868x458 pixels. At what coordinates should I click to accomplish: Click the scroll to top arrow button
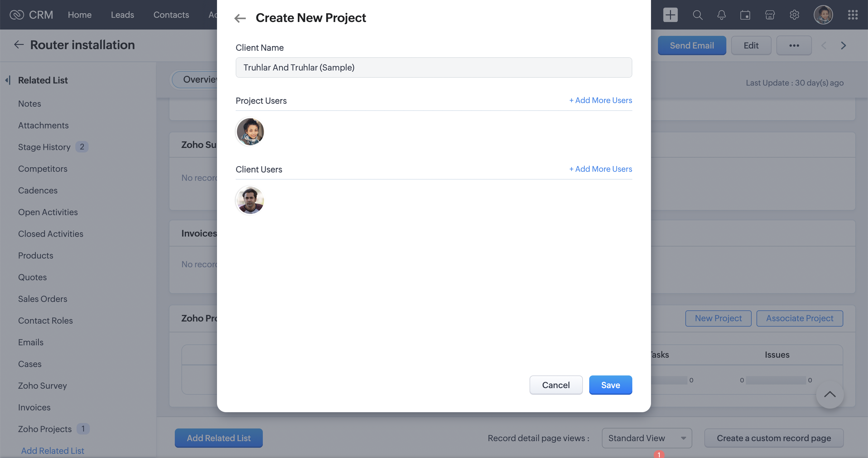pos(829,394)
